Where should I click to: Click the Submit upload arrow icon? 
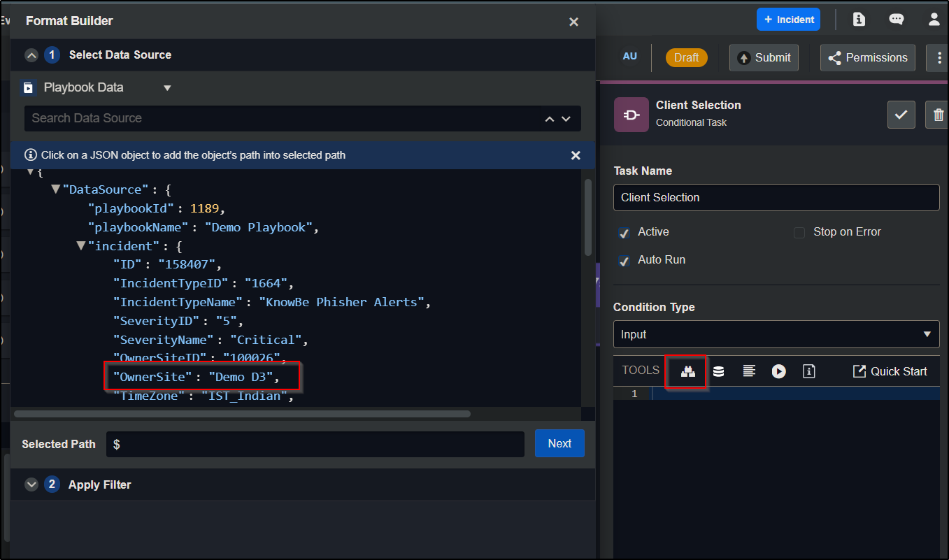(x=743, y=58)
